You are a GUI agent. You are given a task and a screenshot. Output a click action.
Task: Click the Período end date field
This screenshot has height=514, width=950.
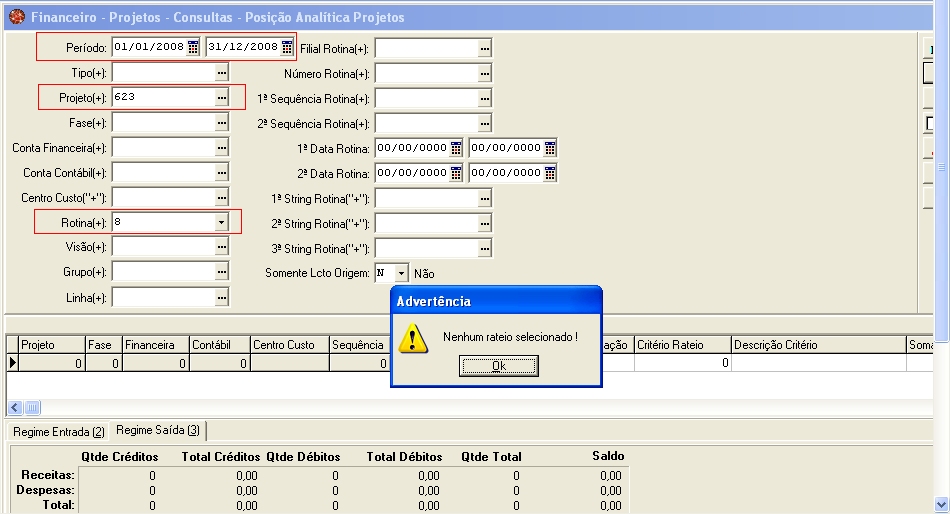244,47
